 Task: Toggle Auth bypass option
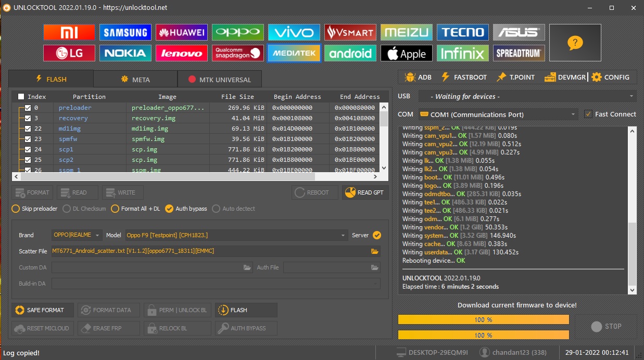point(186,209)
